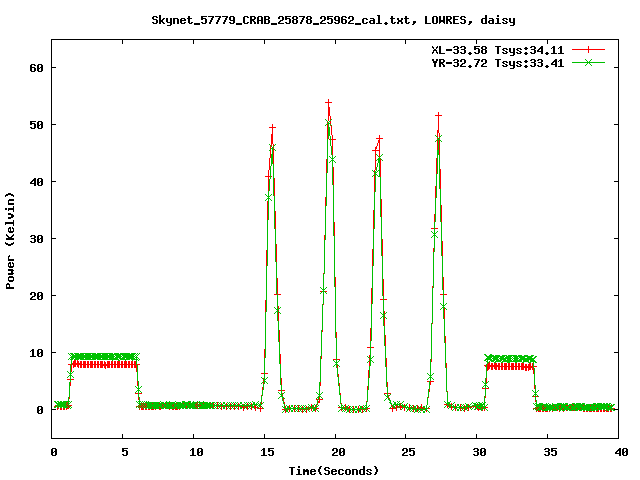This screenshot has width=640, height=480.
Task: Click the Power (Kelvin) y-axis label
Action: [10, 241]
